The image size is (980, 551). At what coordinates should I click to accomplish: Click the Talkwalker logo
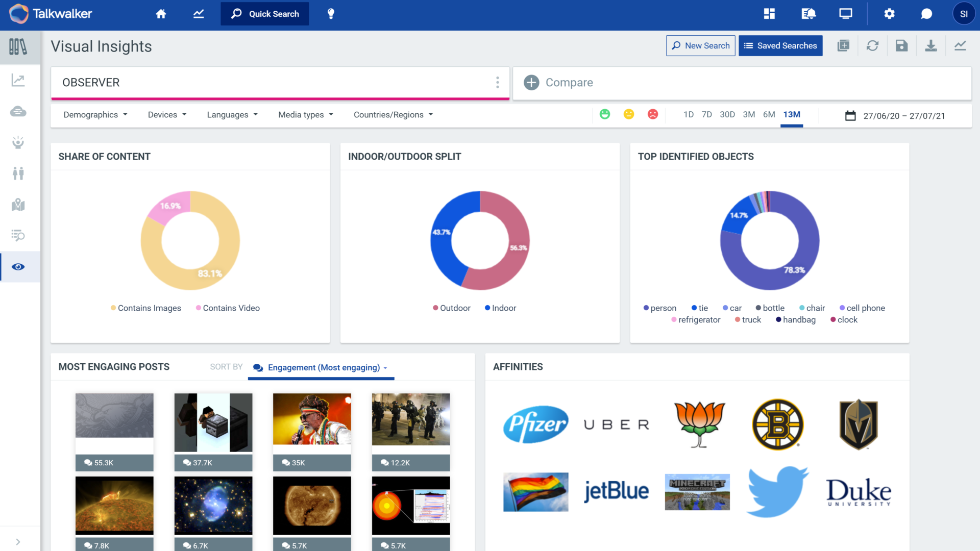51,14
